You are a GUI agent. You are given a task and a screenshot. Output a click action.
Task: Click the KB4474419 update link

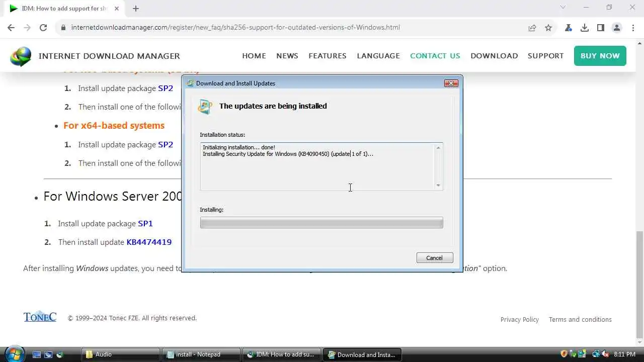[x=149, y=242]
